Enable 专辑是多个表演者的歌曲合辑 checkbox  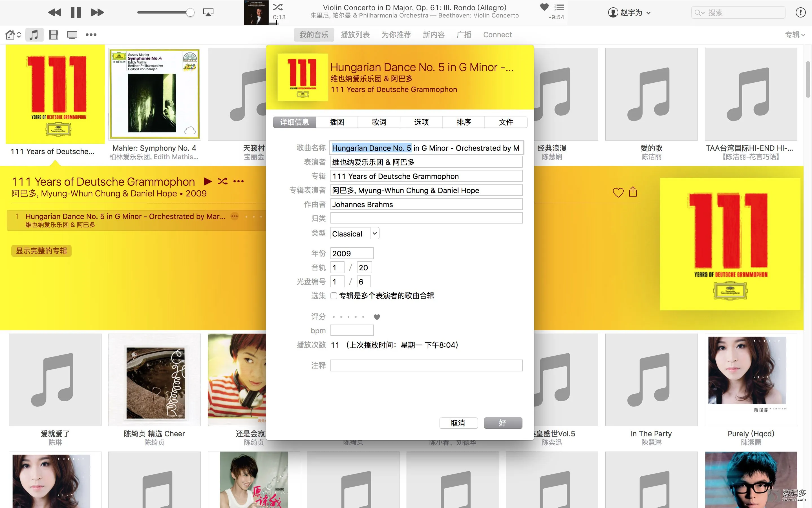tap(334, 296)
